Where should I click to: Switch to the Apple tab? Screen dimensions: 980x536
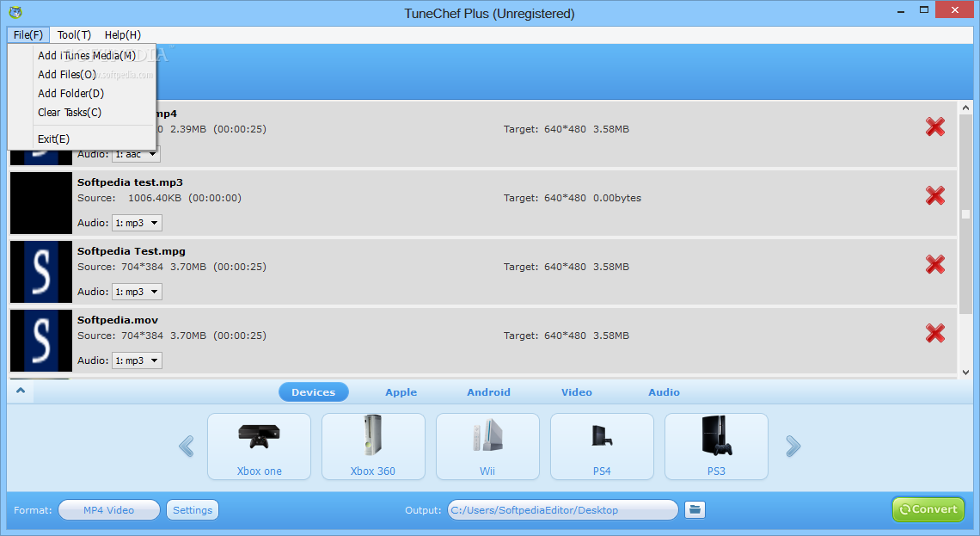click(401, 392)
